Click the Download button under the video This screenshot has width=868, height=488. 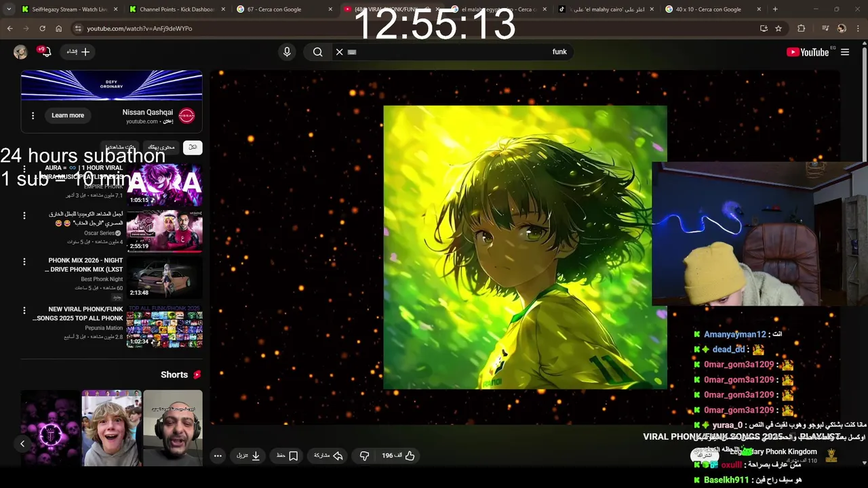(x=249, y=455)
